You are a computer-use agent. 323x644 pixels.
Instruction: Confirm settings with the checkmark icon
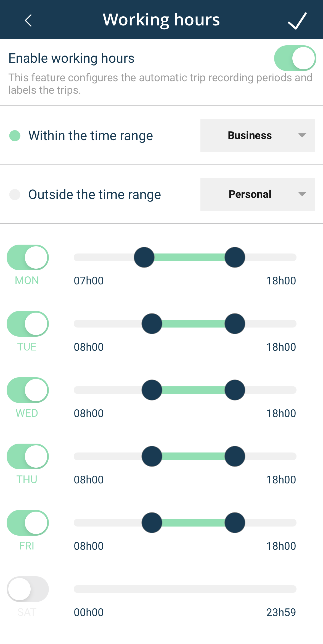pyautogui.click(x=297, y=20)
